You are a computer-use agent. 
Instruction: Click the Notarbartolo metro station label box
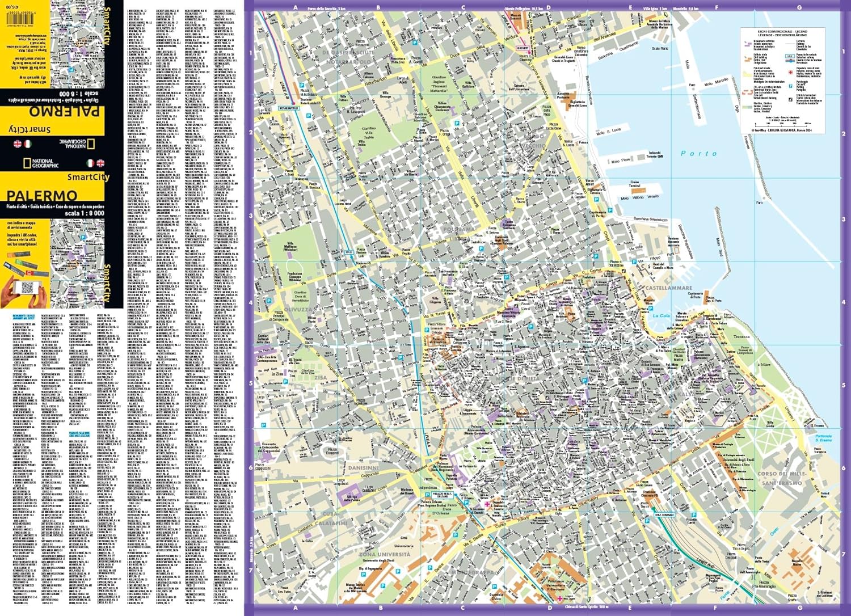289,108
